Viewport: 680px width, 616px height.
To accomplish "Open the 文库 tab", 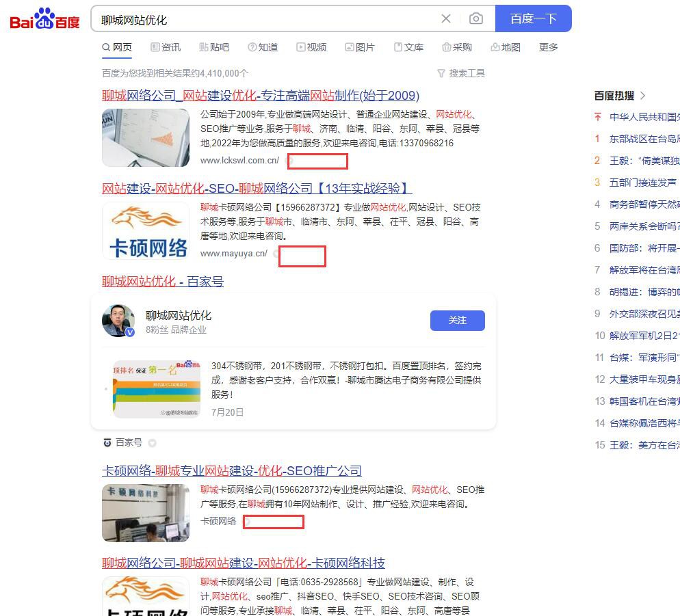I will point(408,47).
